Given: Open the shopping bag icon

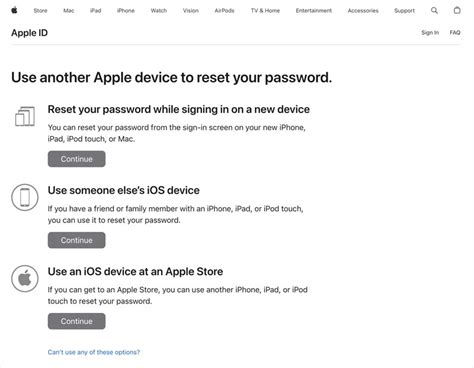Looking at the screenshot, I should 457,10.
